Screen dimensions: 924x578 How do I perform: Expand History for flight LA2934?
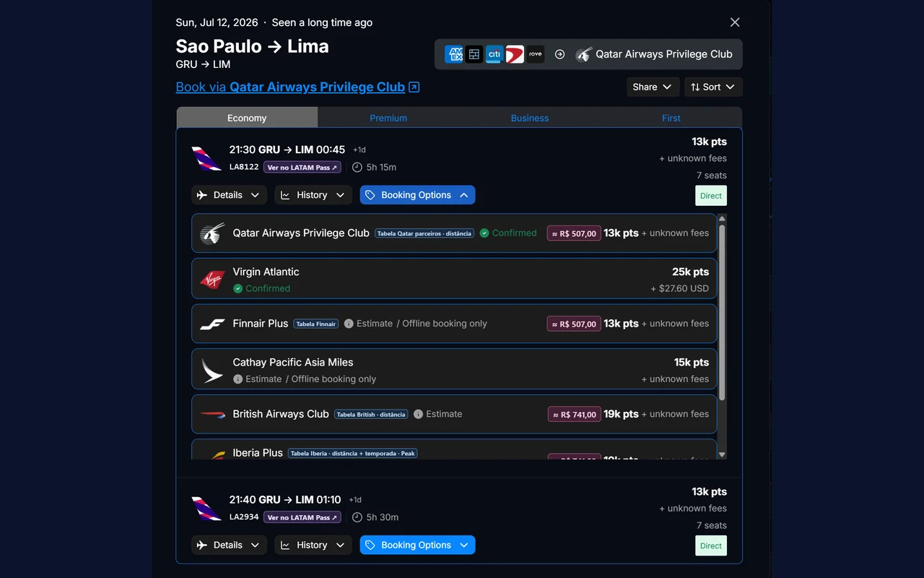[313, 545]
